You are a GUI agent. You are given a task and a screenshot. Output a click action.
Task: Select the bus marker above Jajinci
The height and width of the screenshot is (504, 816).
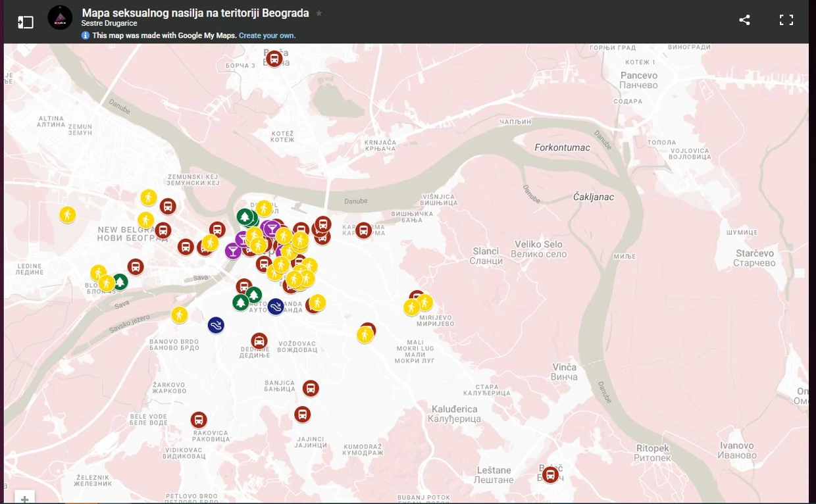click(x=302, y=415)
